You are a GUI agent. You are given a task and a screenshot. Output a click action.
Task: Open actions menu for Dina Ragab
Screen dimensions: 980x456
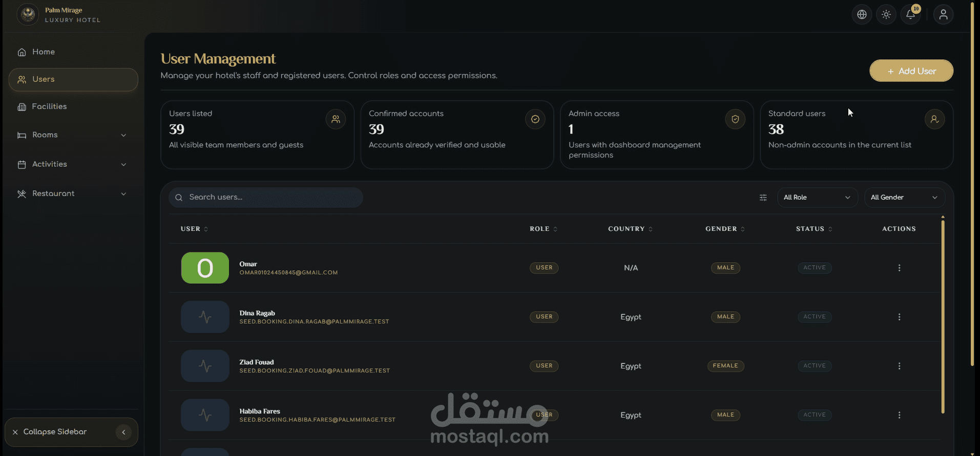[899, 317]
